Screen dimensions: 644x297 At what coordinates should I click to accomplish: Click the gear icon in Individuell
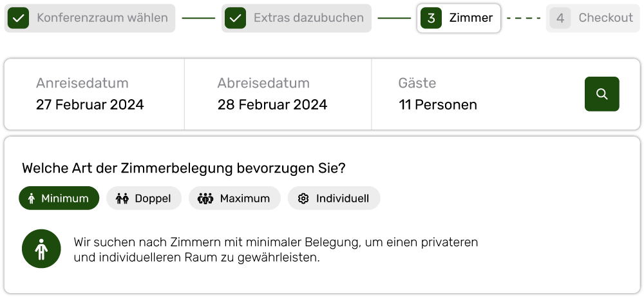pos(303,199)
